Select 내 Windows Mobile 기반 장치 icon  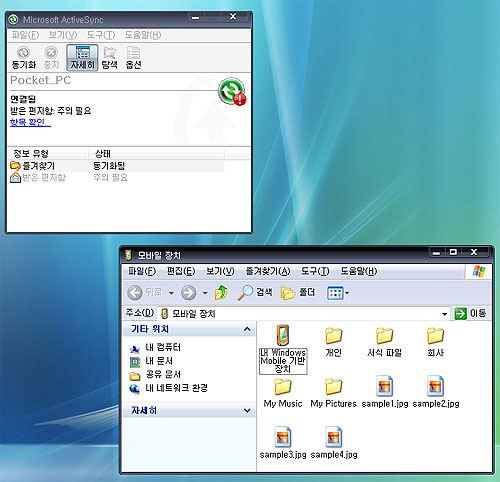pyautogui.click(x=283, y=349)
